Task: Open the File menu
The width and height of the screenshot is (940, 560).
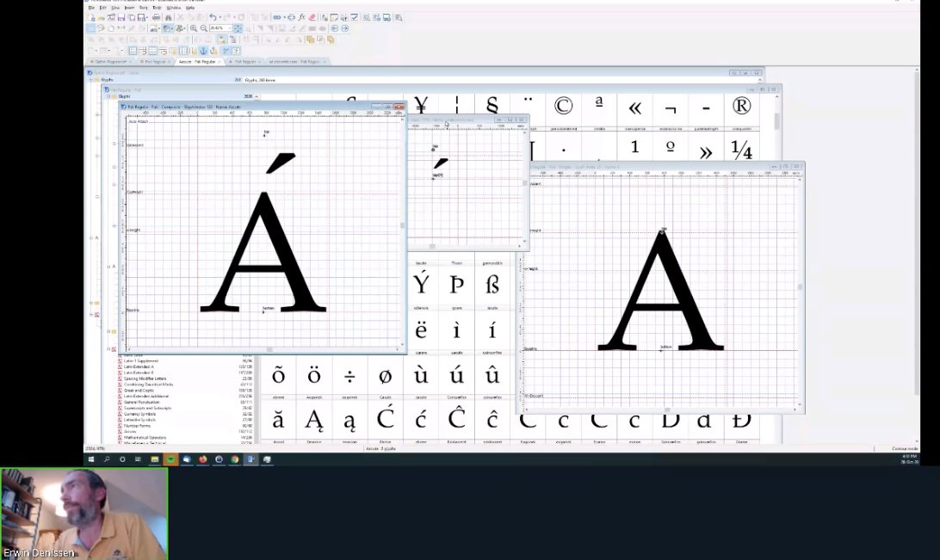Action: point(92,8)
